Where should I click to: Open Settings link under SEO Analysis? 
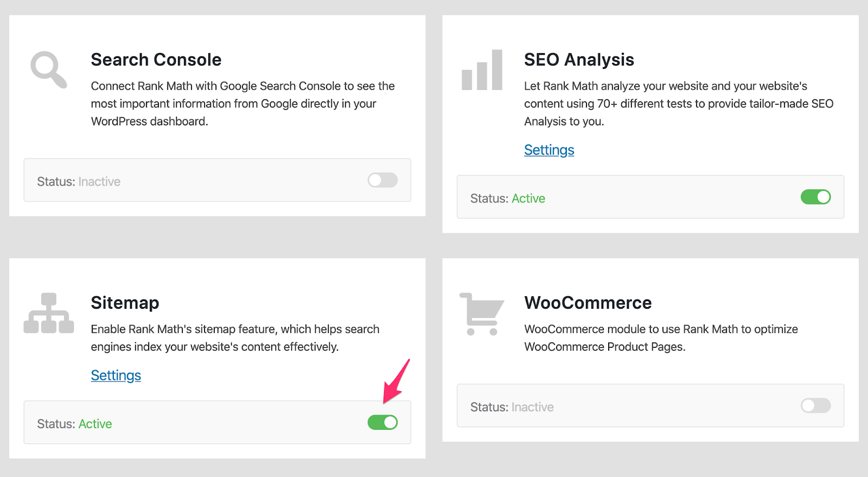pos(549,150)
